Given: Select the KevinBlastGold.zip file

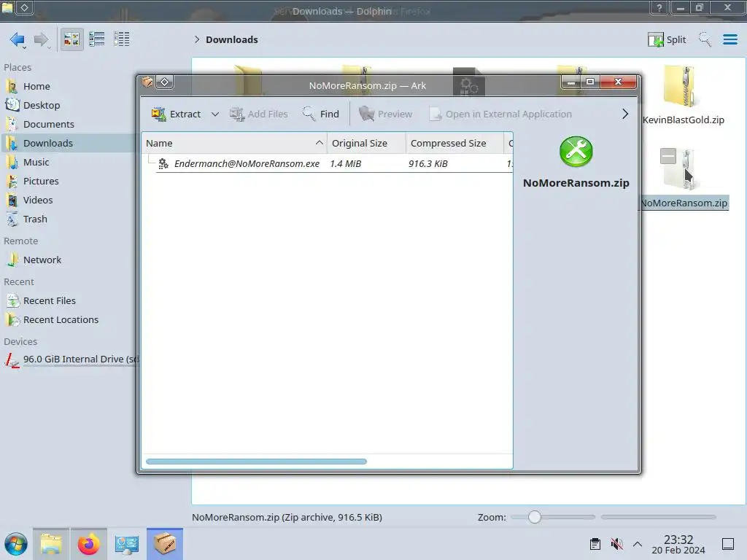Looking at the screenshot, I should 683,96.
